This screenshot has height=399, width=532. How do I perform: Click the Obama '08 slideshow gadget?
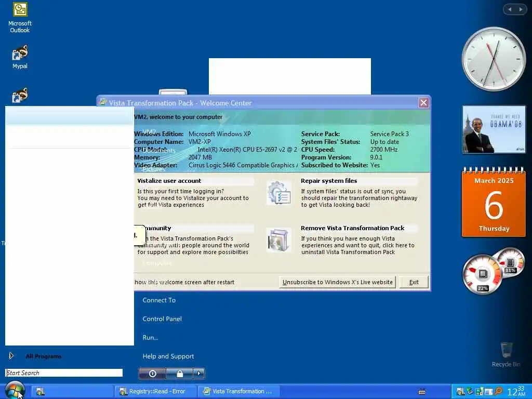point(494,129)
